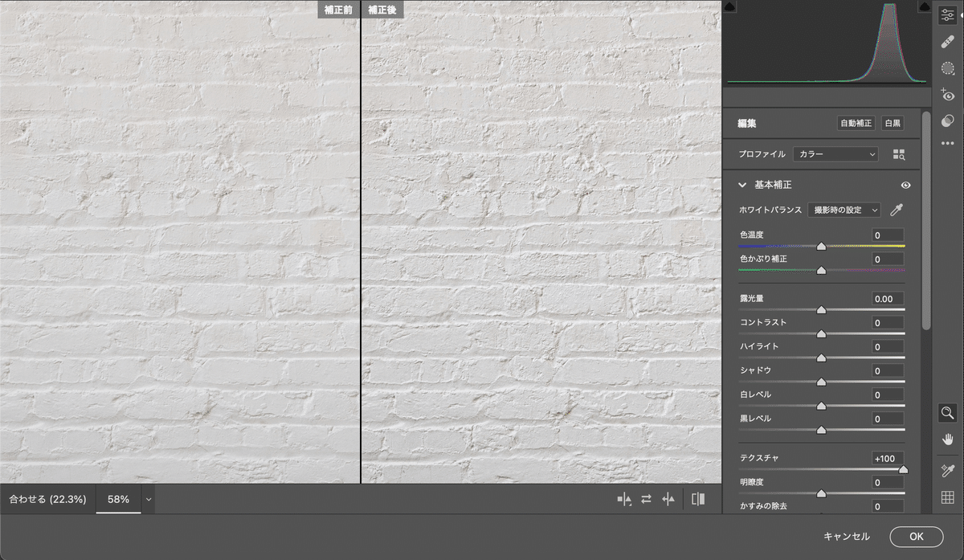This screenshot has height=560, width=964.
Task: Open the zoom level dropdown arrow
Action: pos(148,499)
